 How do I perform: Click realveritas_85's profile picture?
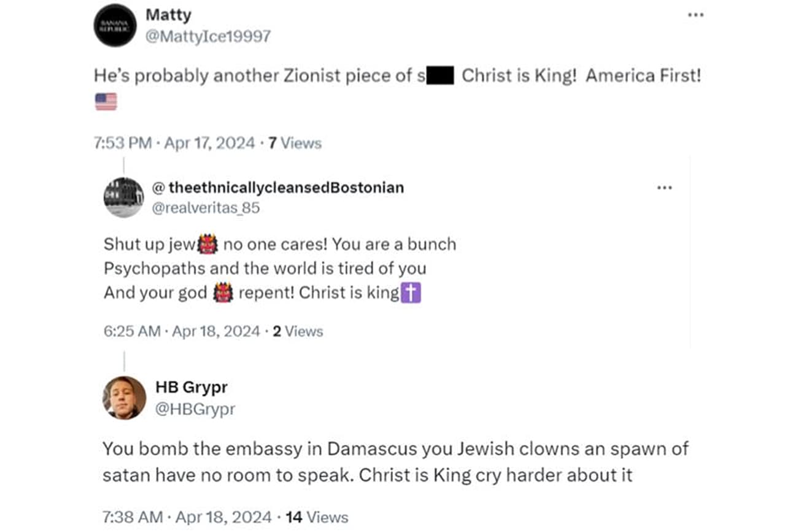(124, 198)
